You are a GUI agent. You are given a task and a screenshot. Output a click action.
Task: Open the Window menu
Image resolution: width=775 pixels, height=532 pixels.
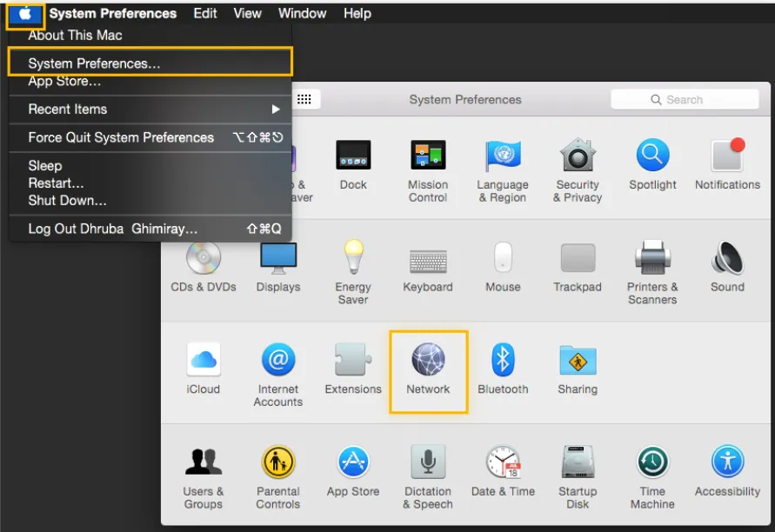302,14
